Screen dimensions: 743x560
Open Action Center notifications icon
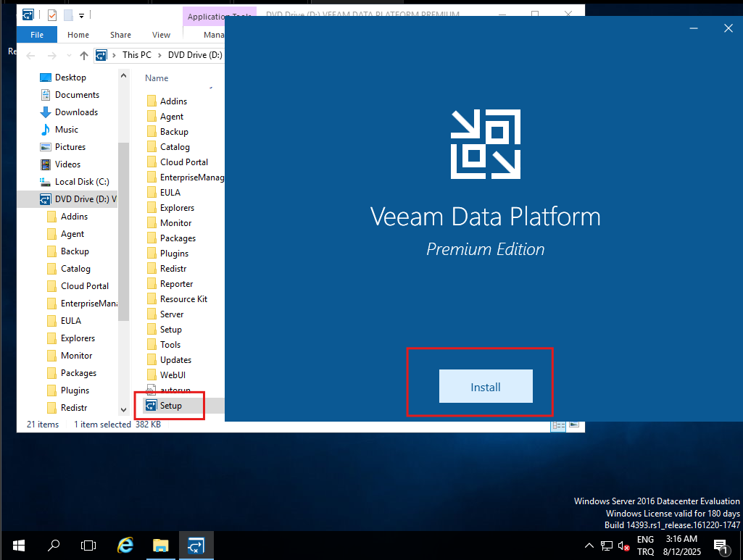(x=721, y=546)
